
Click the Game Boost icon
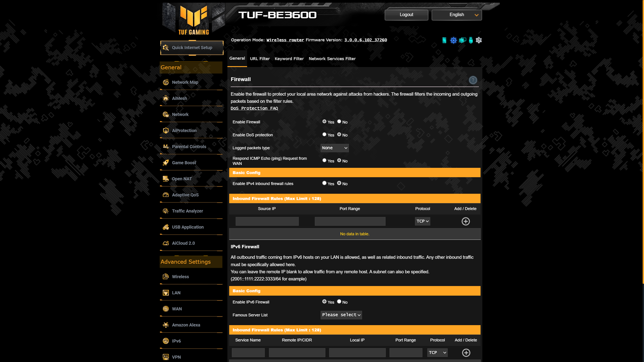pos(166,162)
